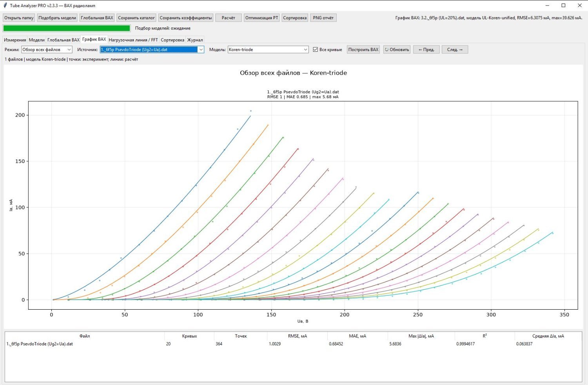This screenshot has width=588, height=385.
Task: Switch to the Измерения tab
Action: (15, 40)
